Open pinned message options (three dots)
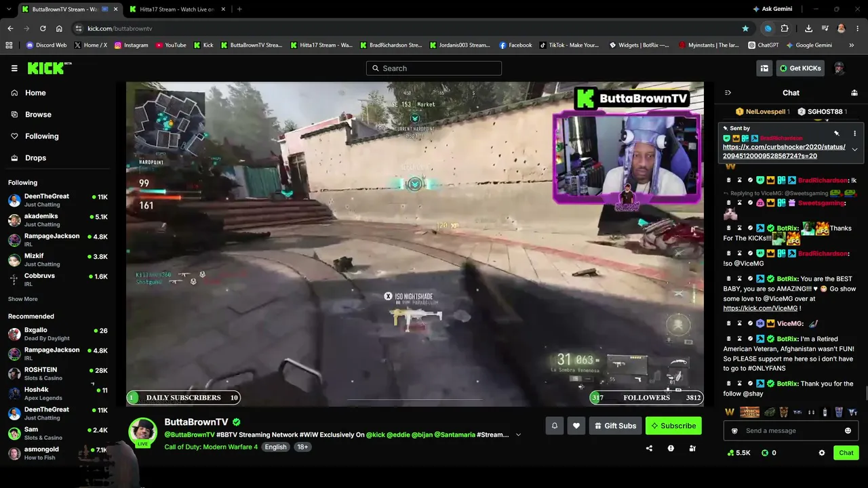868x488 pixels. coord(854,133)
